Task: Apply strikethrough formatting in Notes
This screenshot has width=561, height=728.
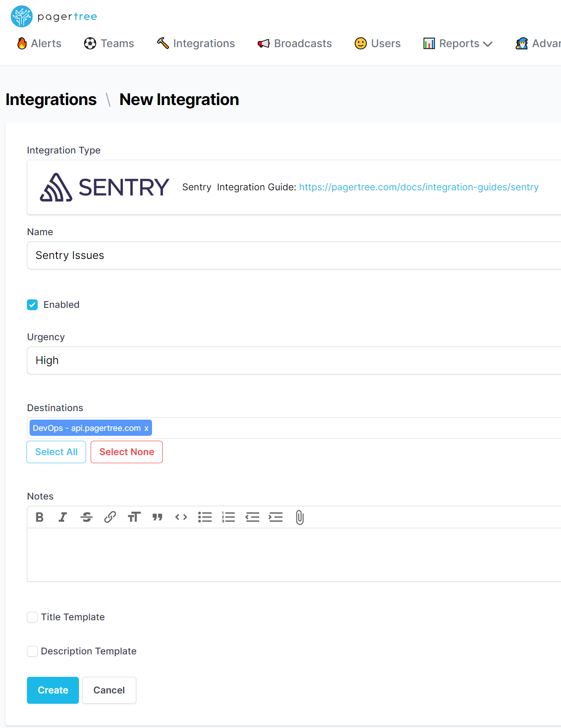Action: pyautogui.click(x=87, y=517)
